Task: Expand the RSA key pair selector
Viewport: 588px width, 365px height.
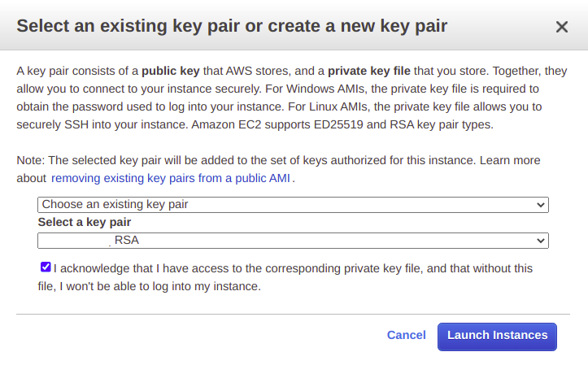Action: click(293, 241)
